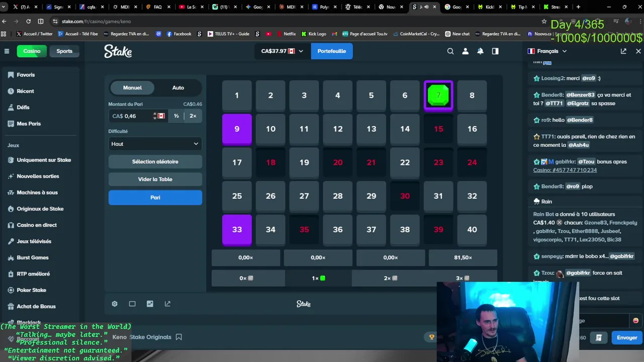Open the user profile icon
The image size is (644, 362).
465,51
